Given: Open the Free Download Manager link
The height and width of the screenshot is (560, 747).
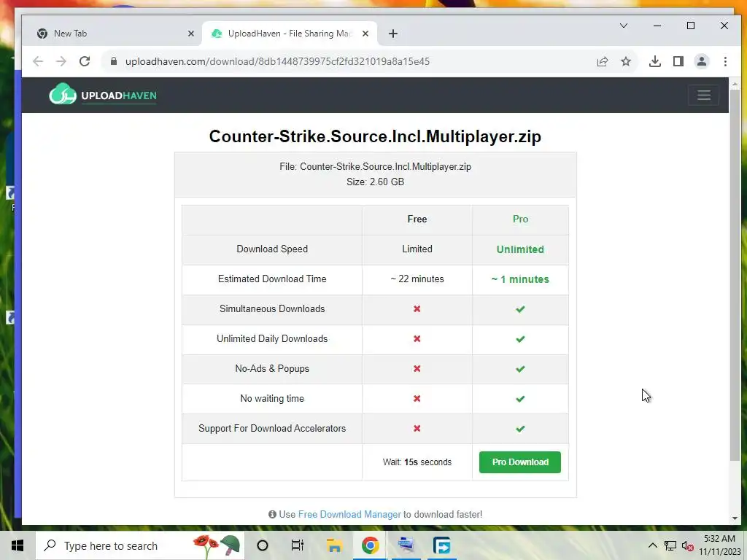Looking at the screenshot, I should [x=349, y=514].
